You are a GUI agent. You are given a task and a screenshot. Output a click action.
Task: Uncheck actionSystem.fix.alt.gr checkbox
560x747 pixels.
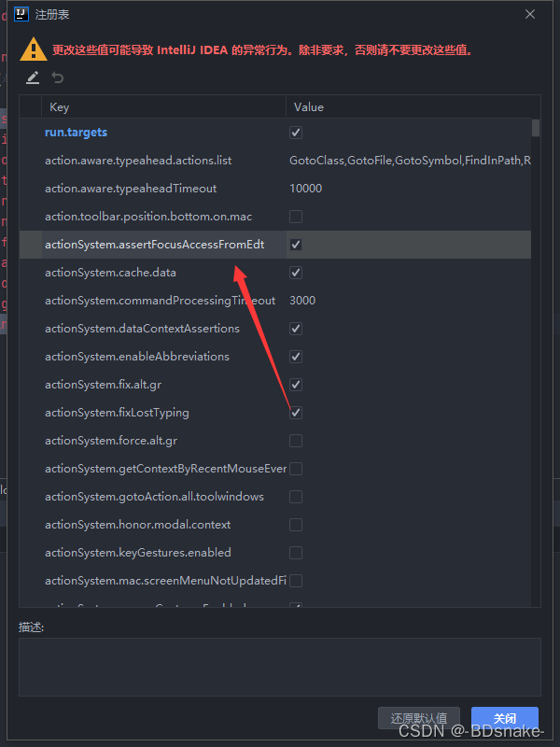[x=296, y=385]
